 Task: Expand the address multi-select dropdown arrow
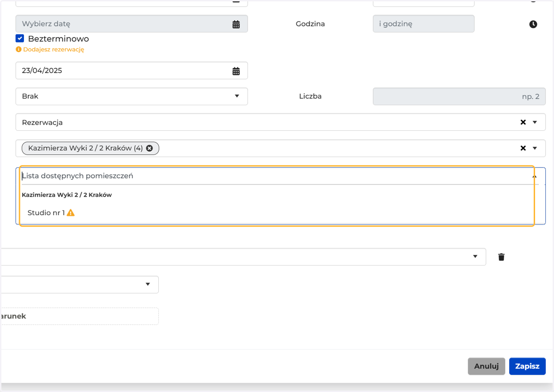click(535, 148)
